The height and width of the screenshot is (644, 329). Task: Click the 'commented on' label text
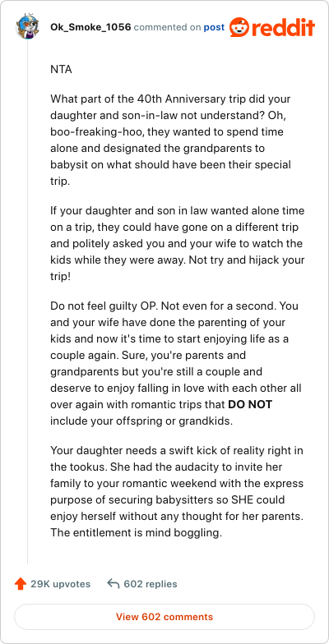click(168, 28)
